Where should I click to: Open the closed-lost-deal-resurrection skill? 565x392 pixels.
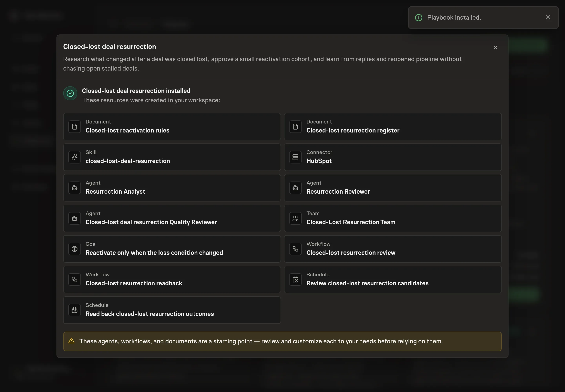click(x=172, y=157)
